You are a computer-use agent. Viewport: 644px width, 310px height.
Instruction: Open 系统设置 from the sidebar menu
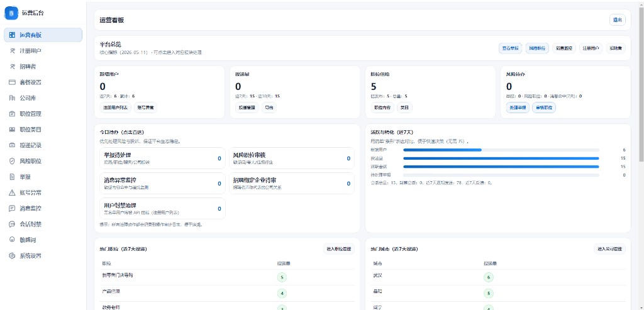point(43,256)
